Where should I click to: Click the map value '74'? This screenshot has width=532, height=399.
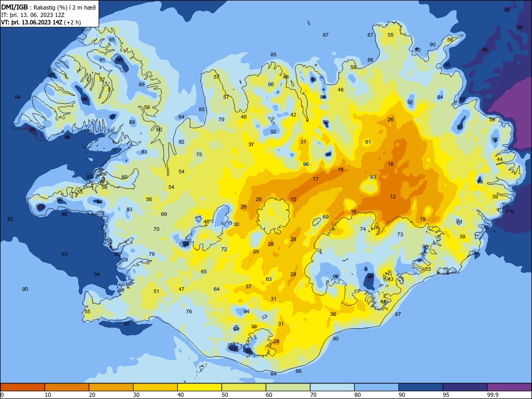(x=363, y=229)
